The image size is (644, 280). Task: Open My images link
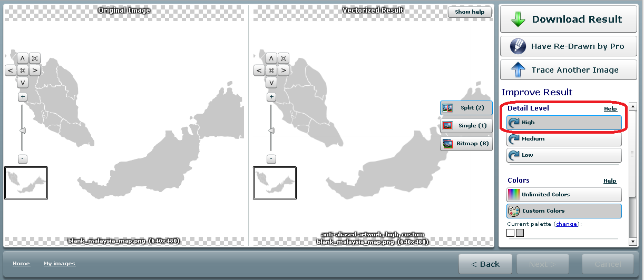(60, 264)
